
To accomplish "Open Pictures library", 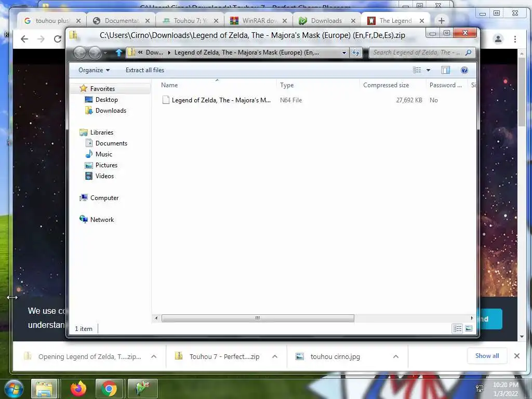I will click(x=106, y=165).
